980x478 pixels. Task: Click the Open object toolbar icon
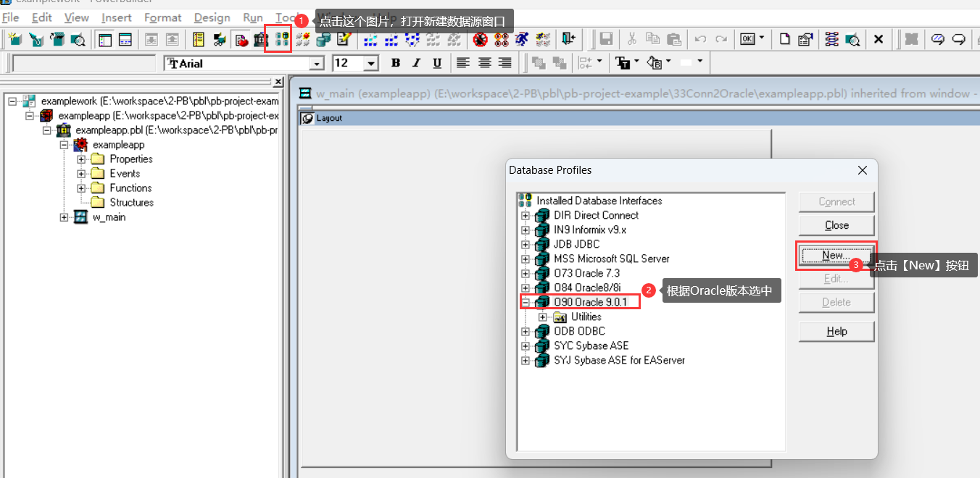point(57,39)
